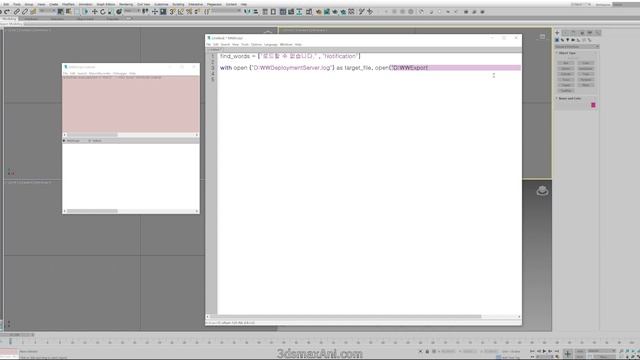
Task: Click the Align tool icon
Action: tap(256, 12)
